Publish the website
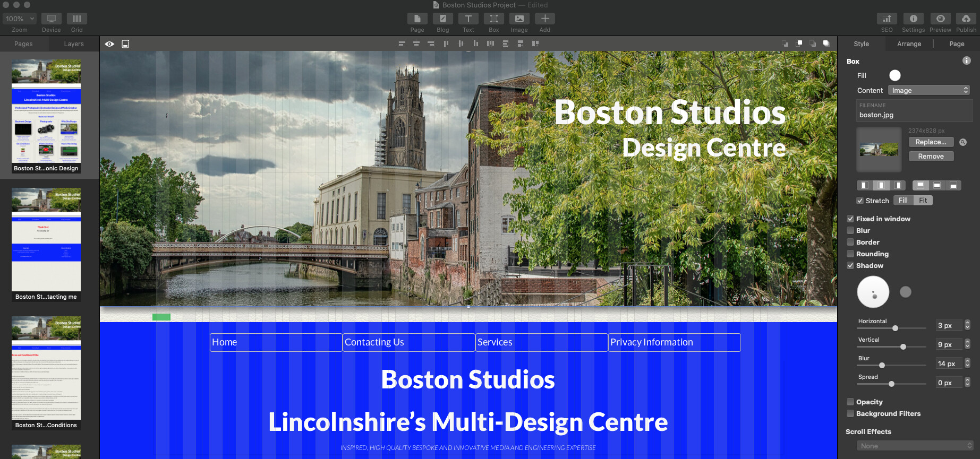This screenshot has height=459, width=980. point(966,19)
